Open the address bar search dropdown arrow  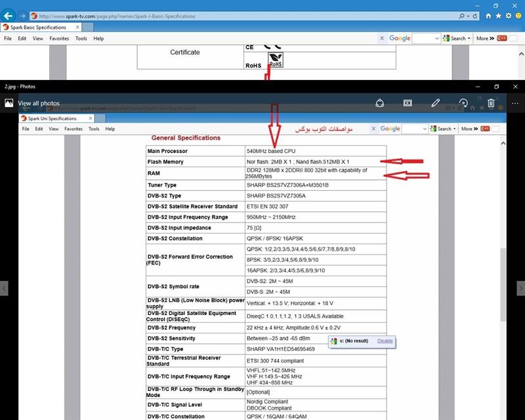(x=467, y=16)
